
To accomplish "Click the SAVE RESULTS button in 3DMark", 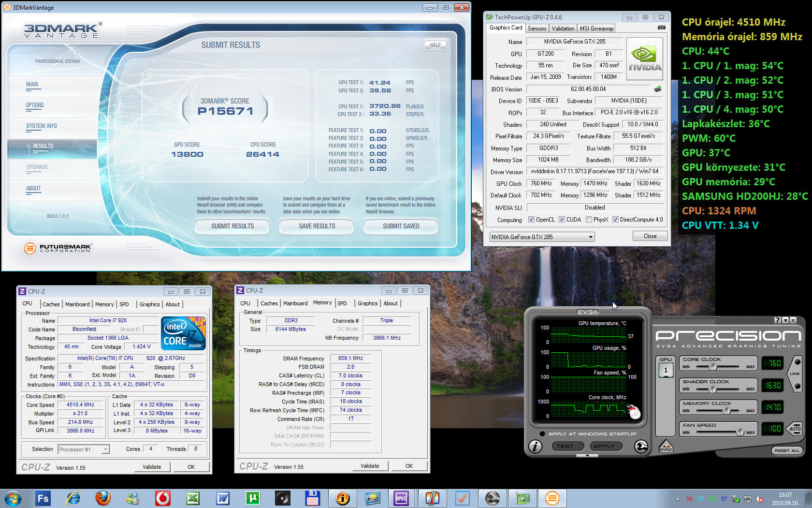I will pos(317,226).
